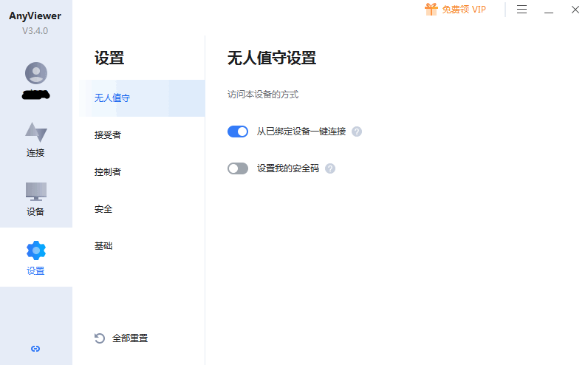Go to the 安全 settings tab
Image resolution: width=588 pixels, height=365 pixels.
point(103,209)
